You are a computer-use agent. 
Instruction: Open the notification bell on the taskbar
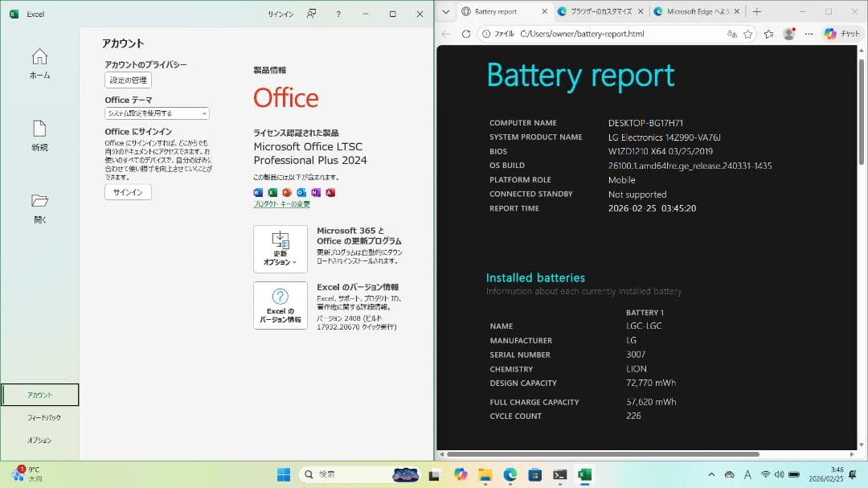click(853, 474)
